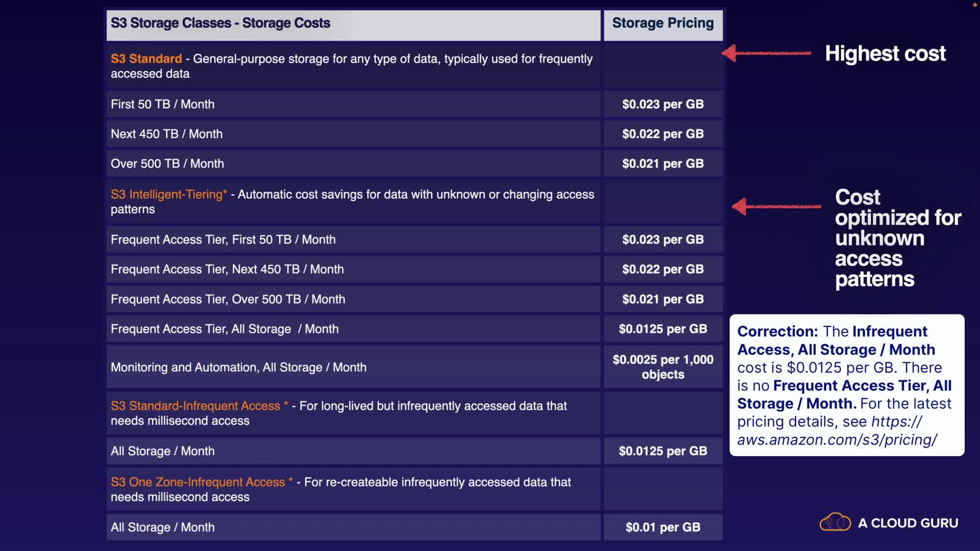Viewport: 980px width, 551px height.
Task: Click the small orange dot at top-right corner
Action: [974, 5]
